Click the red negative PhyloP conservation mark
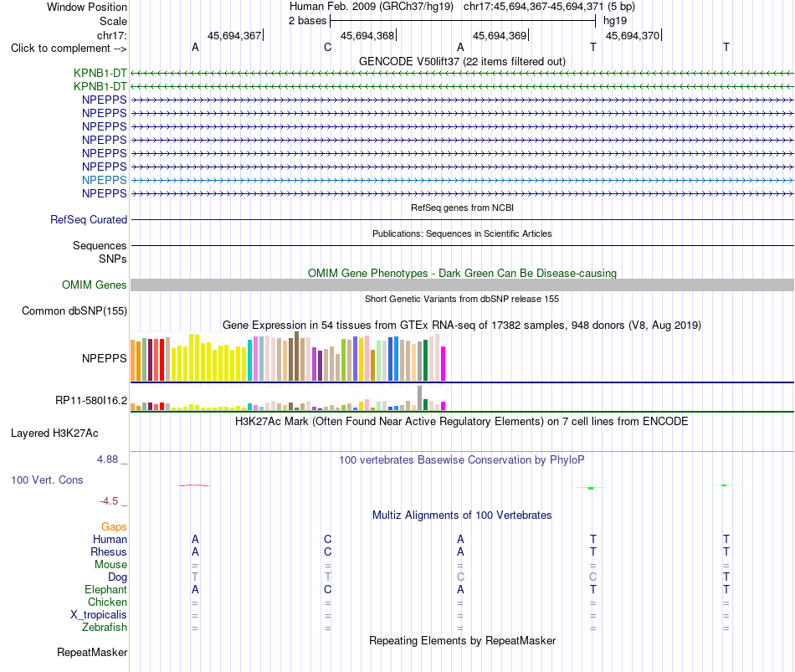This screenshot has height=672, width=795. 193,485
